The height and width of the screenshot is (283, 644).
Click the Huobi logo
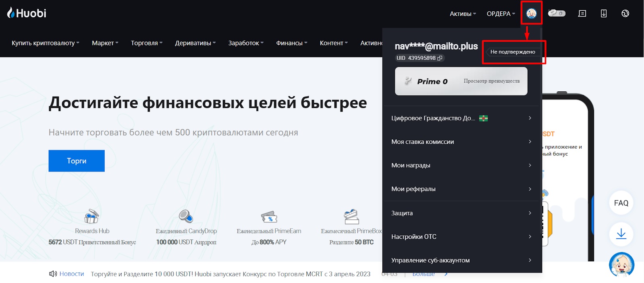tap(27, 13)
